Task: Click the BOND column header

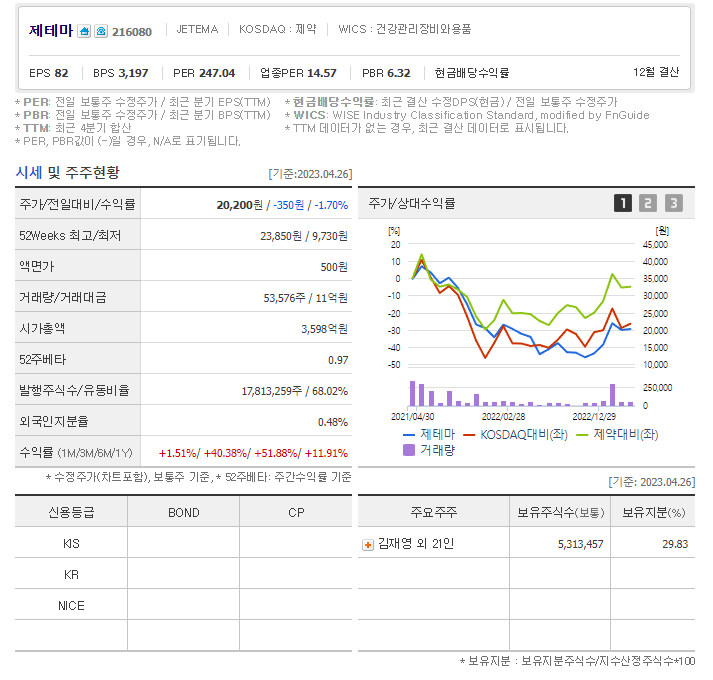Action: tap(184, 513)
